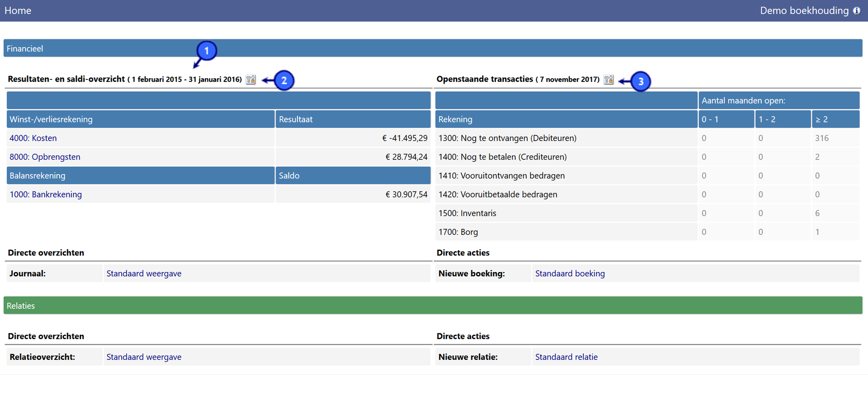Viewport: 868px width, 411px height.
Task: Open the 8000: Opbrengsten account link
Action: coord(45,157)
